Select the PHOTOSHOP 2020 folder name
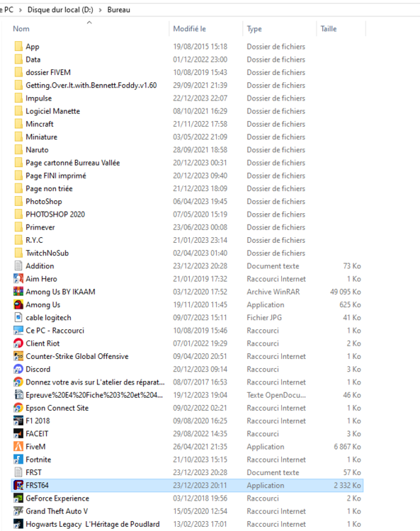The height and width of the screenshot is (531, 420). [55, 215]
